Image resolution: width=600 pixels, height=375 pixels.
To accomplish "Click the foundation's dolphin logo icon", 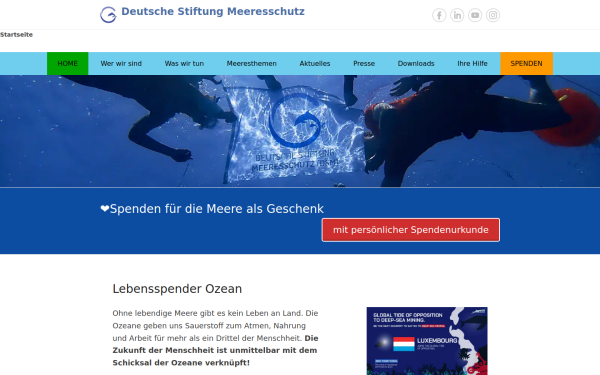I will click(x=108, y=15).
